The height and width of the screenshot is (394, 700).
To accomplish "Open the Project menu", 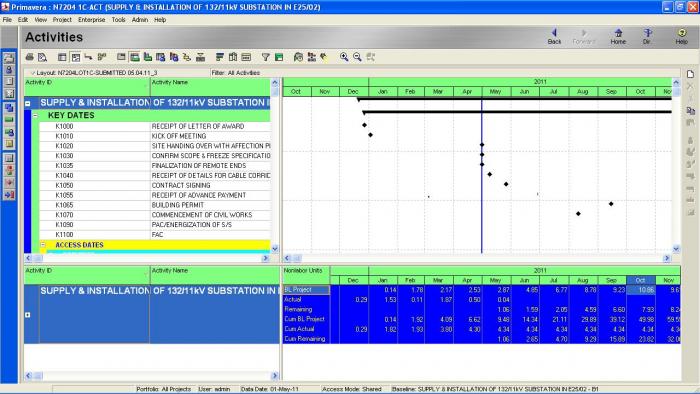I will (x=62, y=20).
